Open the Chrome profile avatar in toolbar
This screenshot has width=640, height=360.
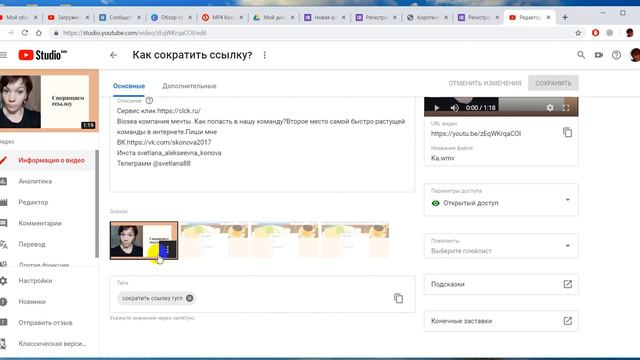click(629, 33)
